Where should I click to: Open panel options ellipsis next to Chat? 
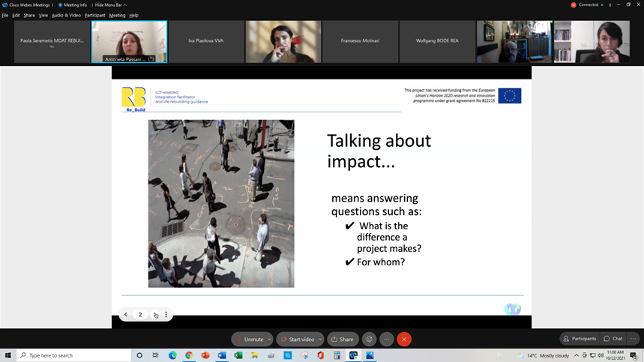[x=634, y=339]
